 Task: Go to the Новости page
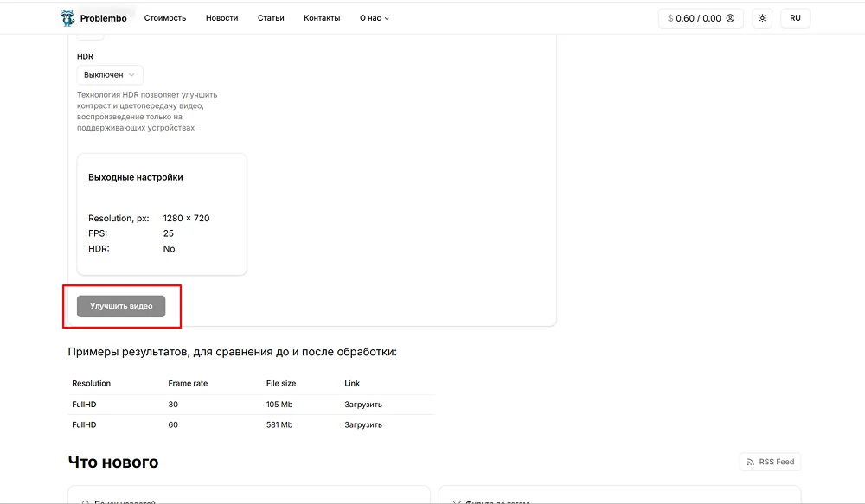tap(221, 18)
